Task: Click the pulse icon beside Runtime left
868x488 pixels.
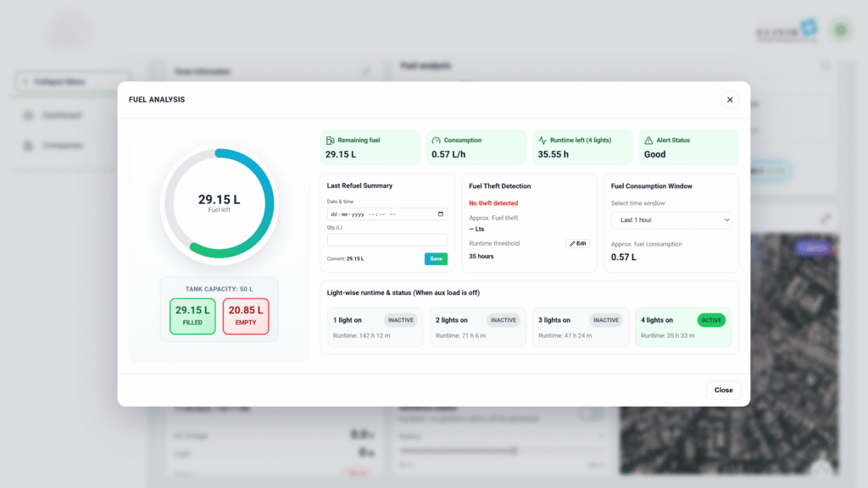Action: [x=542, y=140]
